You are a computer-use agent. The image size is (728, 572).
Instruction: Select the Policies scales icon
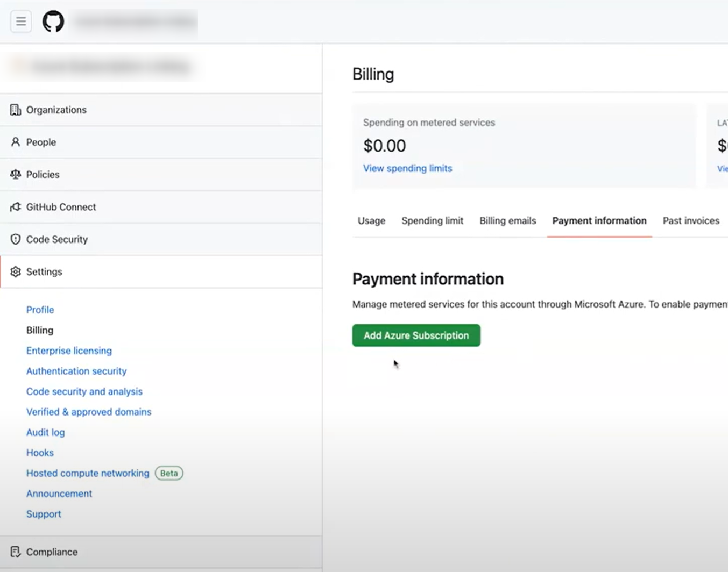(x=15, y=174)
